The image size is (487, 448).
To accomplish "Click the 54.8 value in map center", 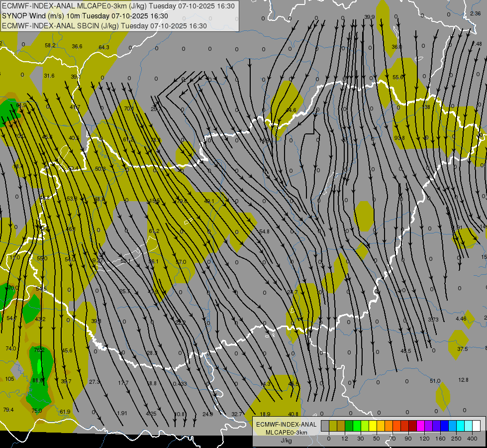I will pyautogui.click(x=264, y=231).
